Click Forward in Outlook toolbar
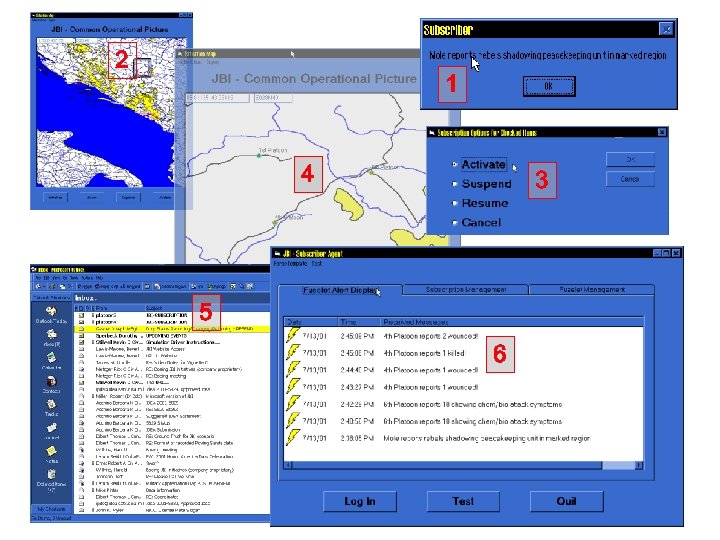The height and width of the screenshot is (540, 720). point(132,286)
